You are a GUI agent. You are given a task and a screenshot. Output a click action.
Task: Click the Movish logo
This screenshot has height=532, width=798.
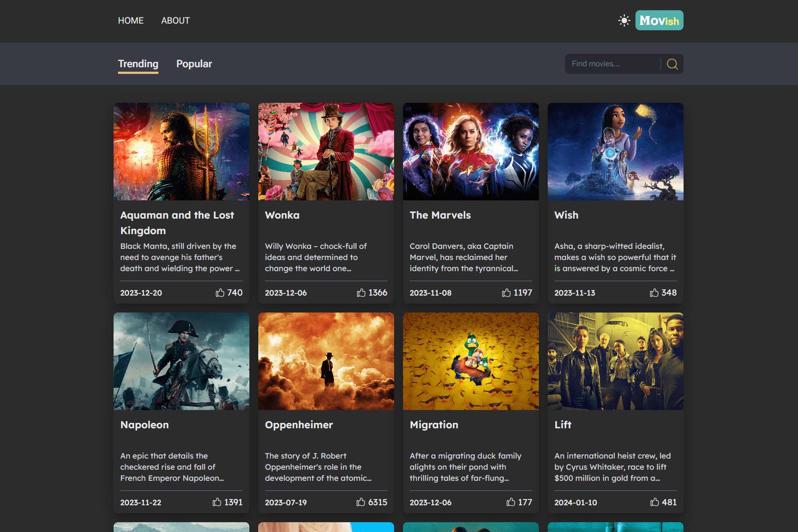[659, 20]
